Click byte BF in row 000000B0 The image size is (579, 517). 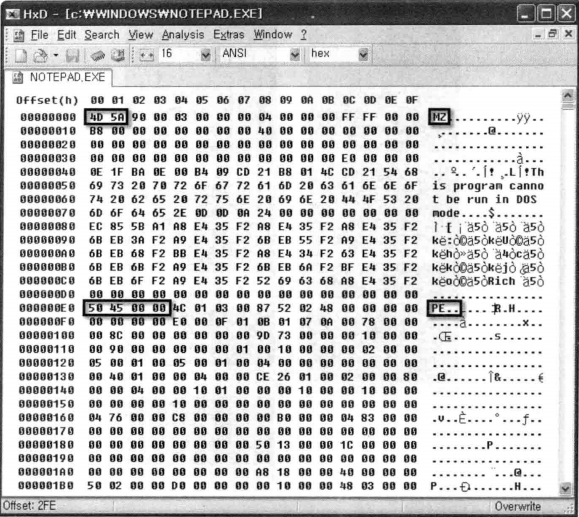(348, 267)
